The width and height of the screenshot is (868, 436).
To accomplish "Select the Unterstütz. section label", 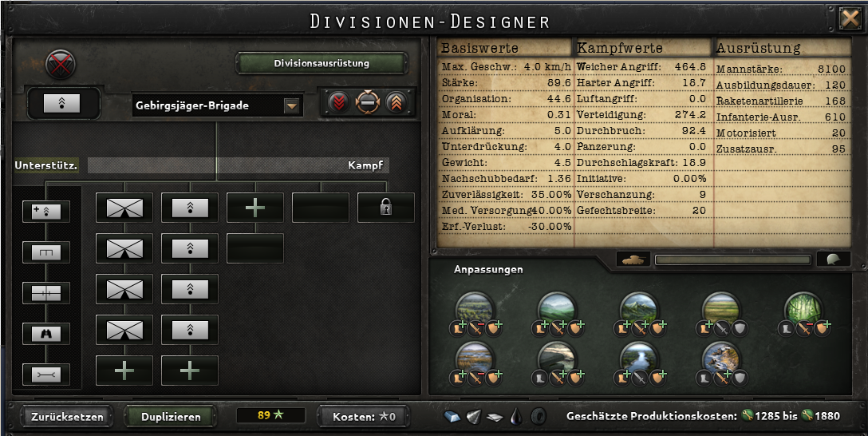I will (46, 165).
